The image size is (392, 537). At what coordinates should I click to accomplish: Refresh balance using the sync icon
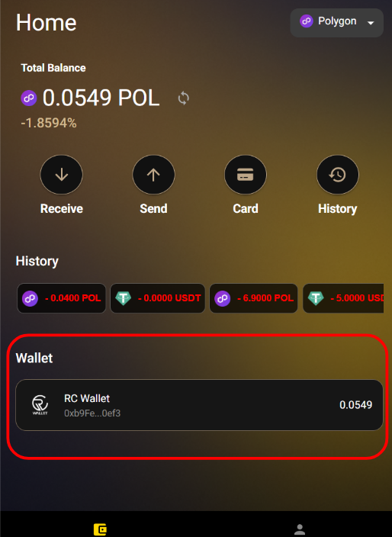tap(184, 98)
